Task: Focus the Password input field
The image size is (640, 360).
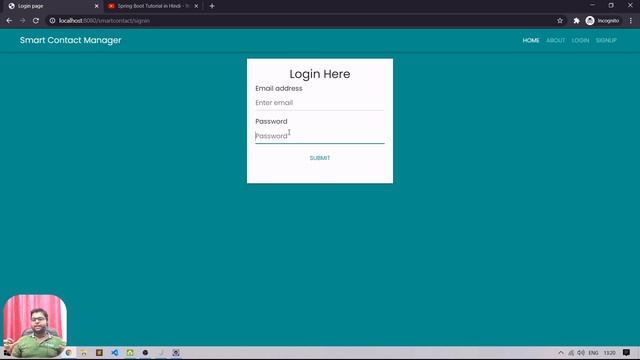Action: [x=320, y=136]
